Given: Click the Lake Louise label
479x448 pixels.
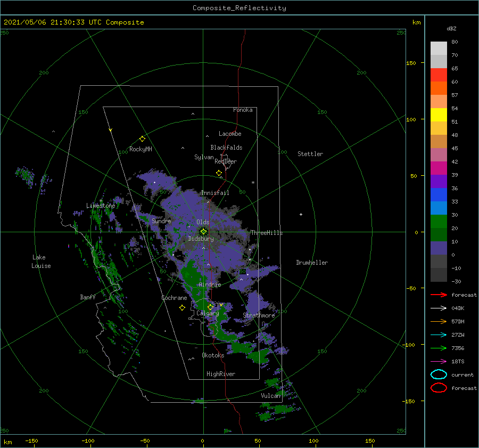Looking at the screenshot, I should 41,262.
